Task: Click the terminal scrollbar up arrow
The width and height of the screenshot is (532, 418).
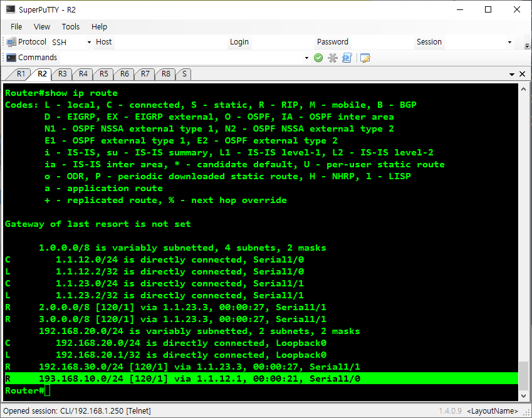Action: (x=523, y=89)
